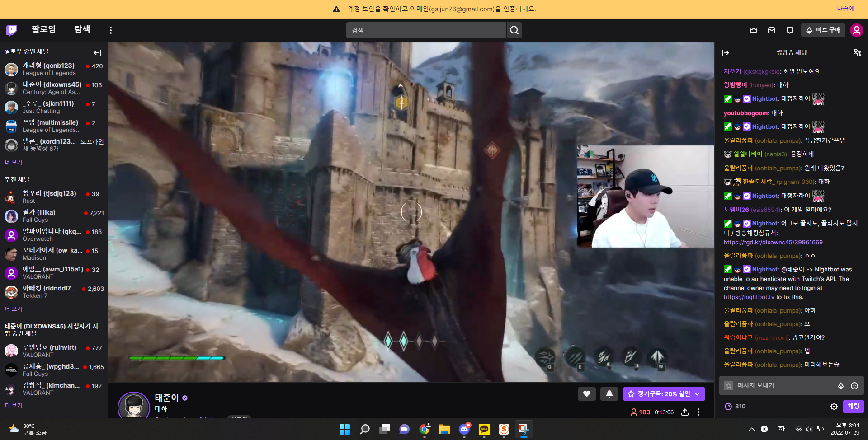The image size is (868, 440).
Task: Open offline channel 텔론_ (xordn123...)
Action: pyautogui.click(x=54, y=145)
